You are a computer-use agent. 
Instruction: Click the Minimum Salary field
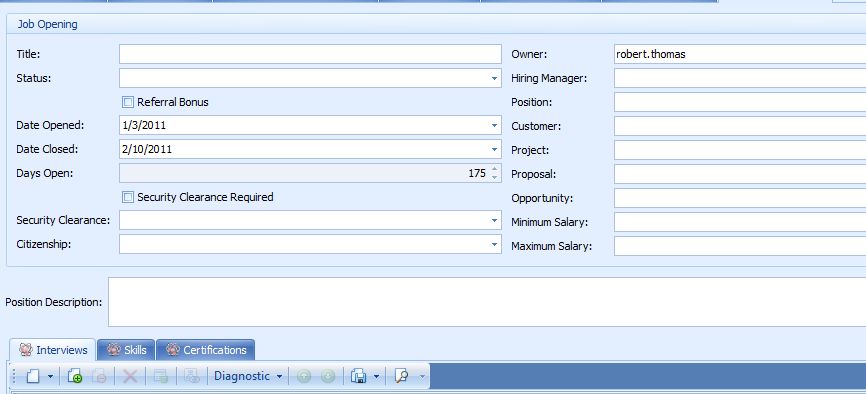[740, 222]
